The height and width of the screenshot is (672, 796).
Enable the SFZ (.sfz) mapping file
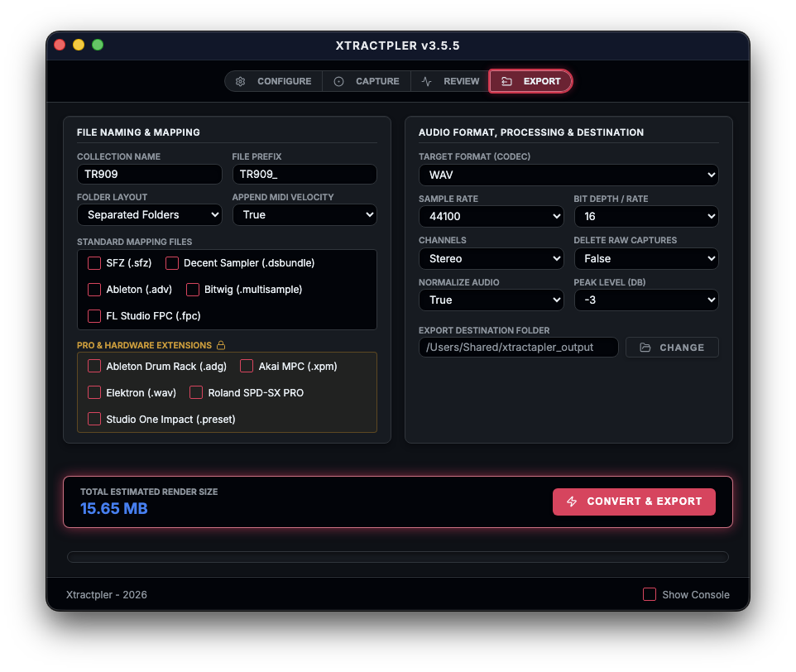point(94,262)
